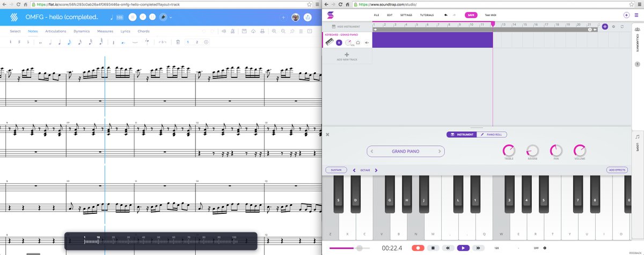Shift the octave down with the left arrow
The image size is (644, 255).
pyautogui.click(x=354, y=170)
